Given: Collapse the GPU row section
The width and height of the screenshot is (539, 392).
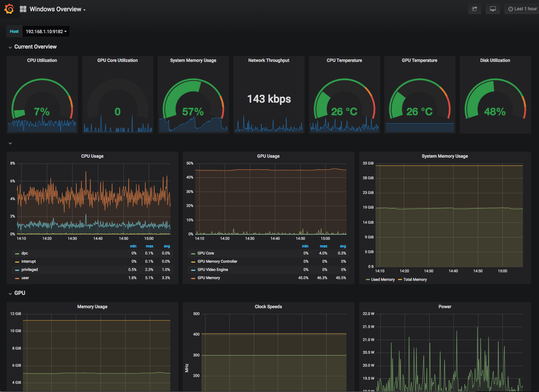Looking at the screenshot, I should 19,293.
